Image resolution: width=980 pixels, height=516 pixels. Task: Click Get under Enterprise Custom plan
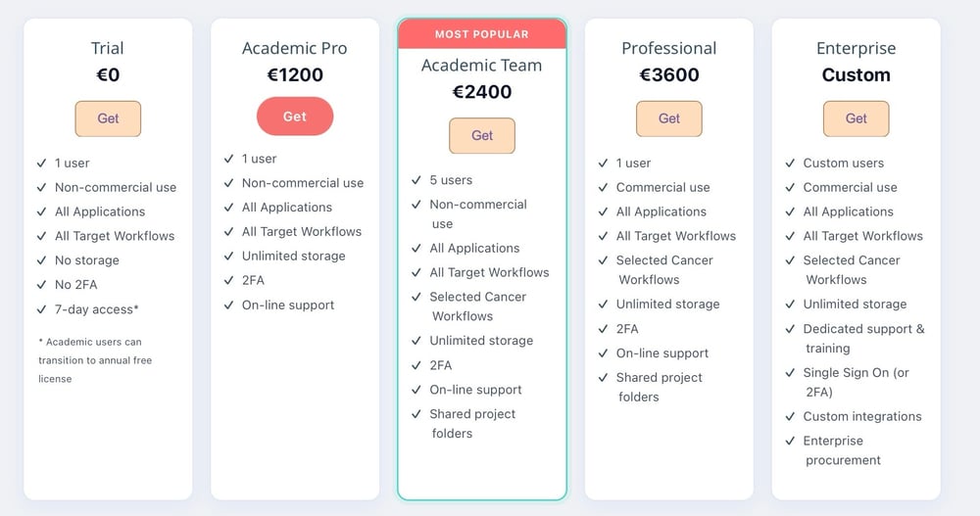[x=856, y=118]
